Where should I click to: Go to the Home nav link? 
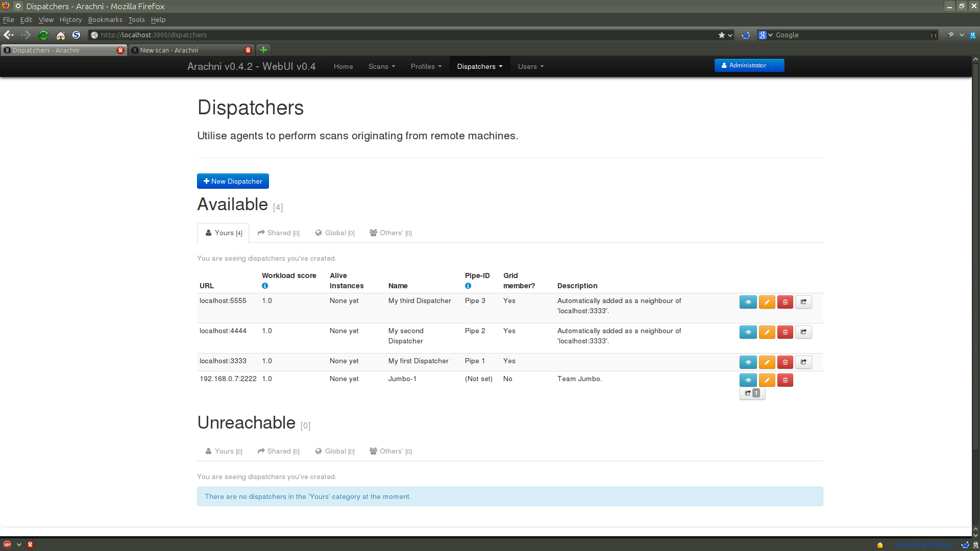click(x=343, y=66)
